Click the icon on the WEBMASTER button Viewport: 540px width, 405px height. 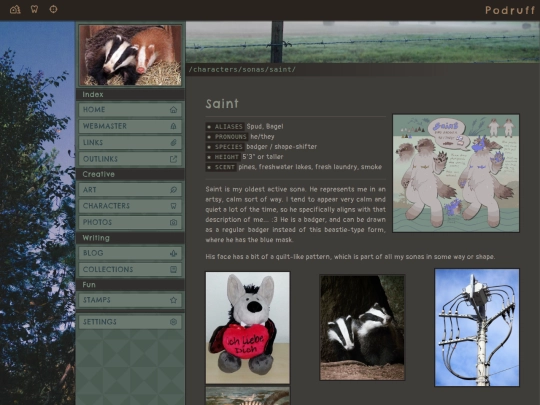(173, 126)
